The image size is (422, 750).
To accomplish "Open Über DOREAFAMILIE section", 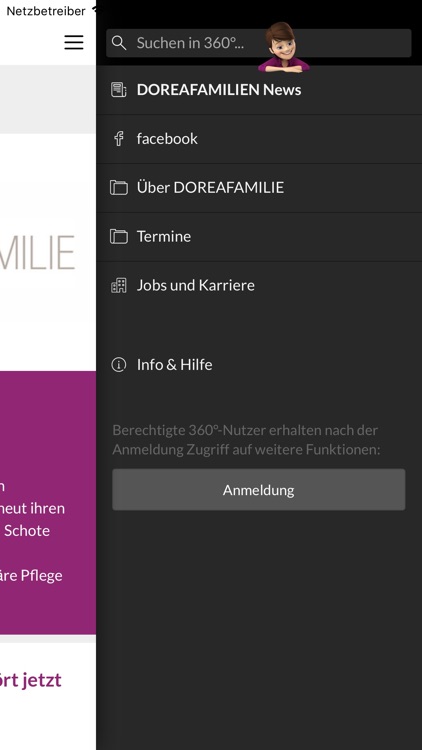I will click(x=259, y=188).
